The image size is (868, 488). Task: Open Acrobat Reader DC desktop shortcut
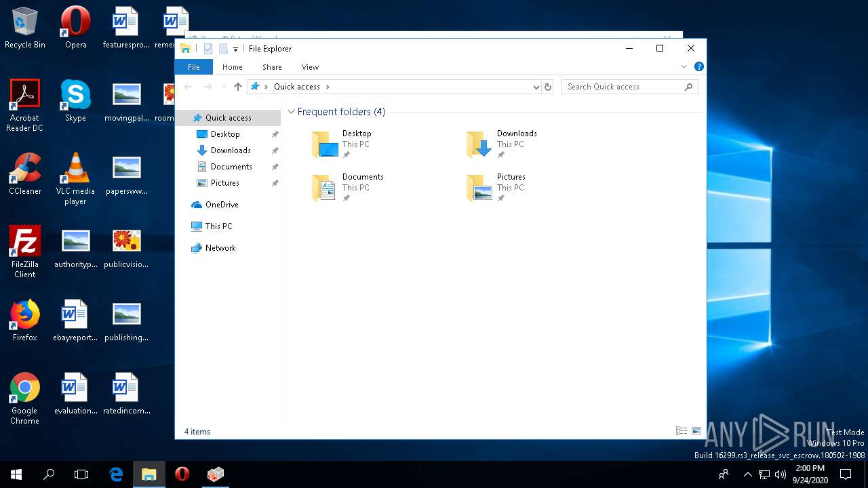[x=25, y=106]
